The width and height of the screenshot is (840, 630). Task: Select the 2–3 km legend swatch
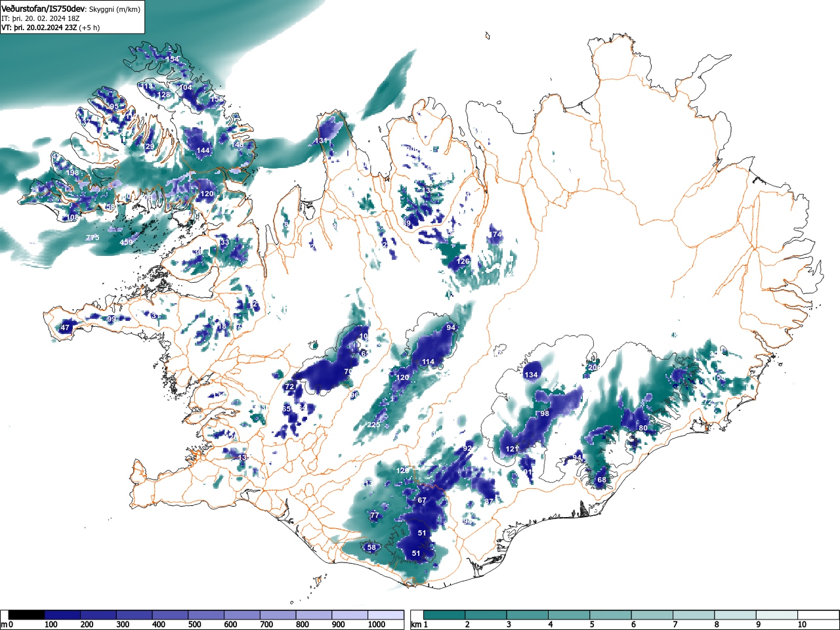(x=487, y=615)
